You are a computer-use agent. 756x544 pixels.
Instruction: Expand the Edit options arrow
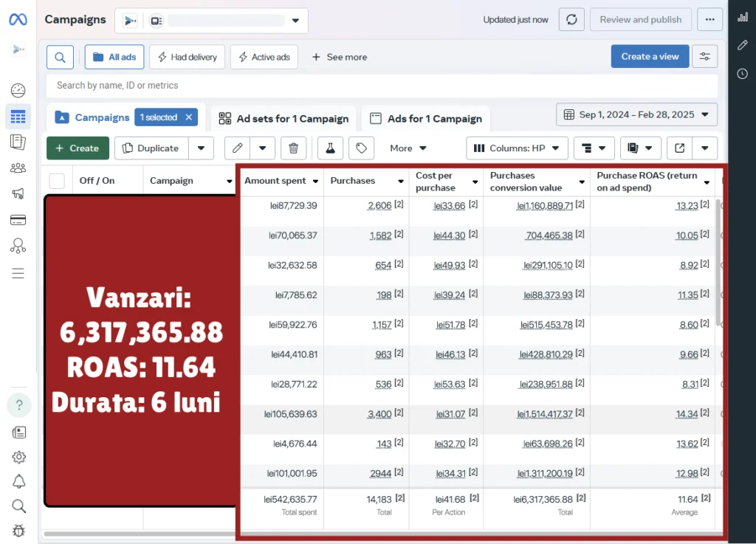pyautogui.click(x=262, y=148)
